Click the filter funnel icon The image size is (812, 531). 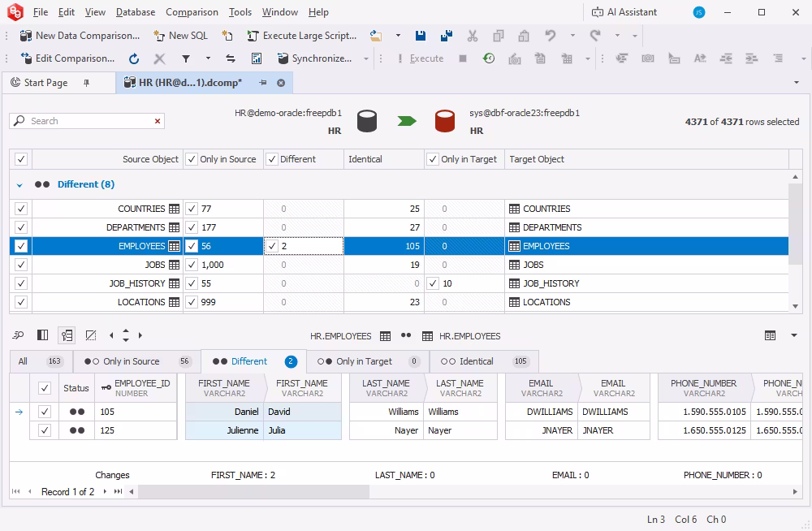point(186,58)
